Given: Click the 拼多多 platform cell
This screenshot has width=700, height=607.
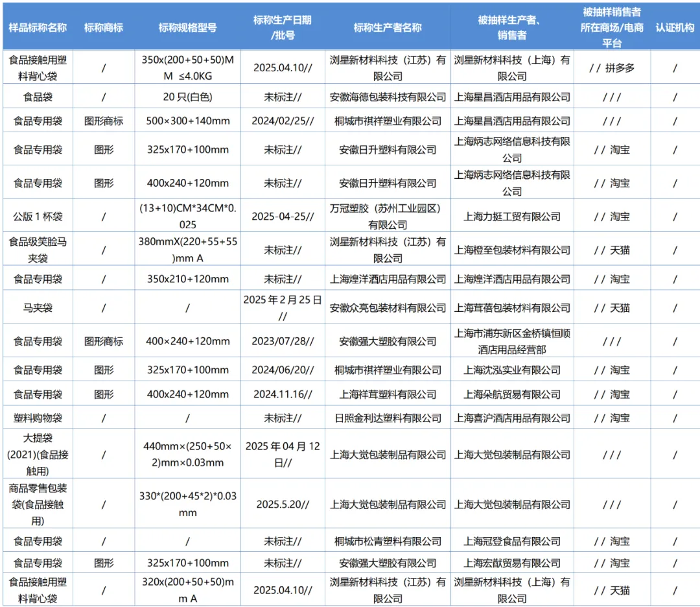Looking at the screenshot, I should click(x=612, y=68).
